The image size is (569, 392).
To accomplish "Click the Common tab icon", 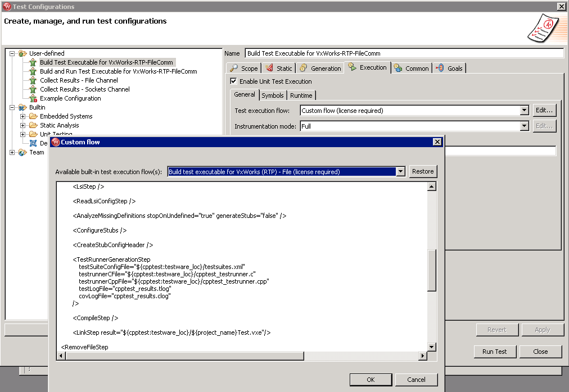I will coord(398,68).
